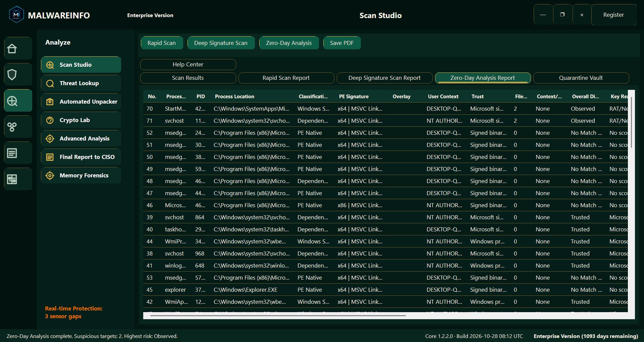Open Automated Unpacker menu item
The width and height of the screenshot is (644, 342).
coord(81,102)
